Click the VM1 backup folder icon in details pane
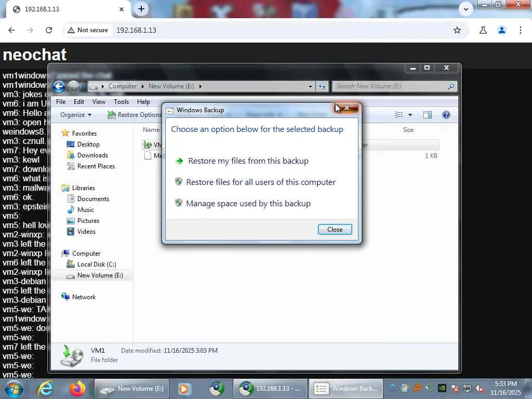This screenshot has width=532, height=399. (x=72, y=356)
